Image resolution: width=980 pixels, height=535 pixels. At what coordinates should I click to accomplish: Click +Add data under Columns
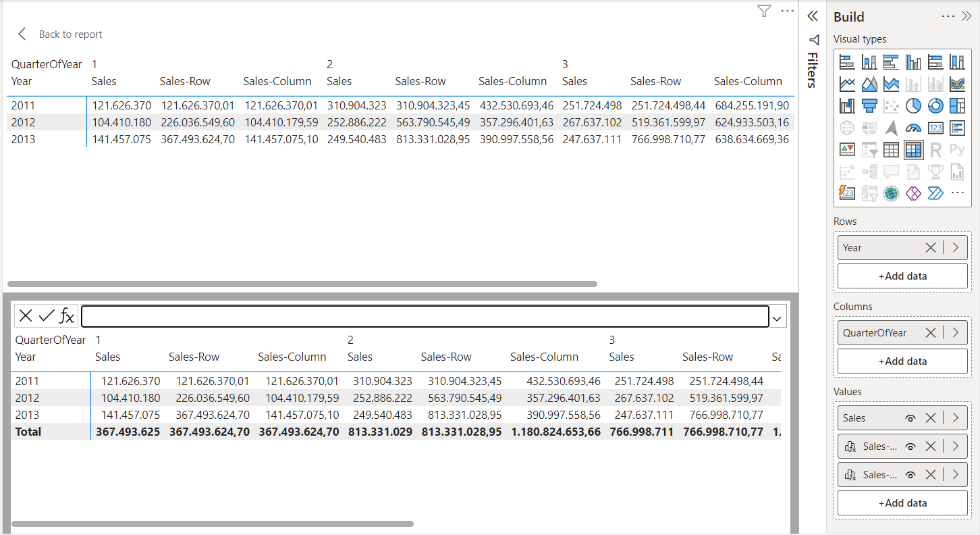coord(902,361)
